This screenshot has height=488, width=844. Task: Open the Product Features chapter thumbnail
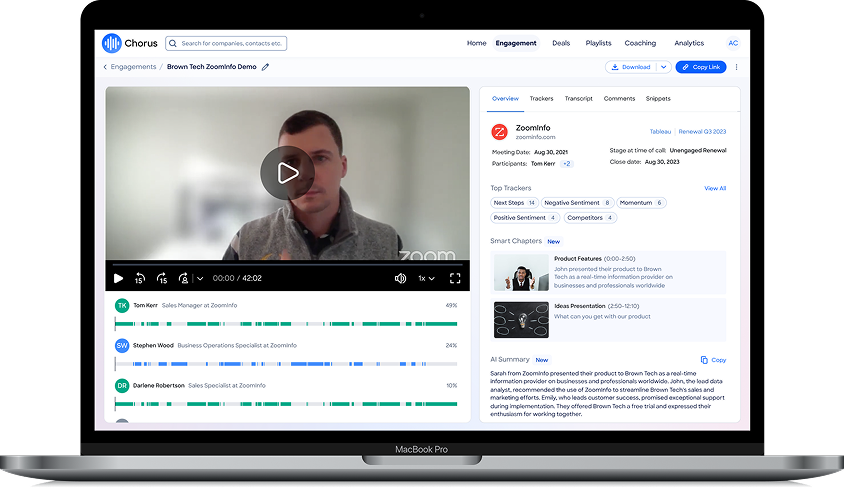[x=521, y=273]
